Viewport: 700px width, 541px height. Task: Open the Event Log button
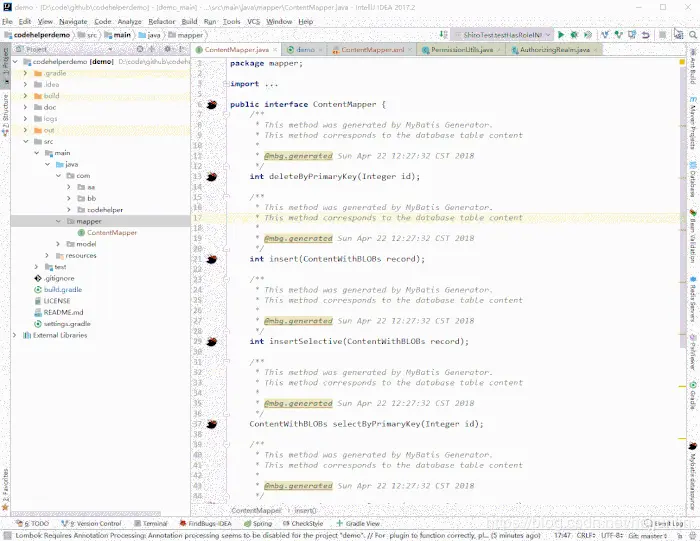(663, 524)
